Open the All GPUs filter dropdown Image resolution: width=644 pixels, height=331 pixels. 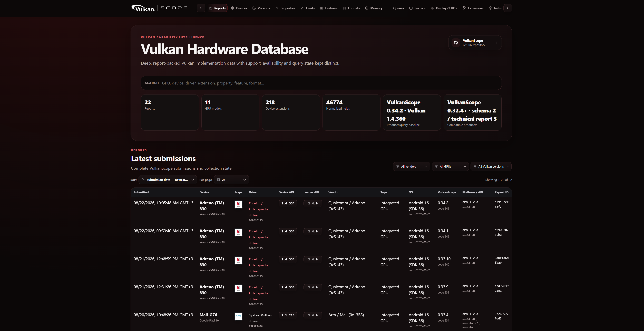click(x=450, y=166)
